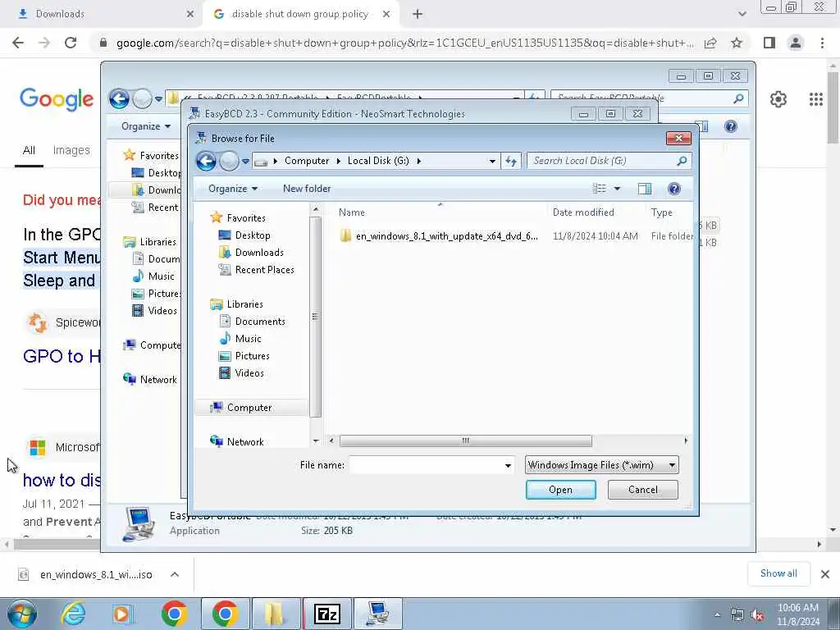Reload the Chrome page
This screenshot has width=840, height=630.
point(71,43)
